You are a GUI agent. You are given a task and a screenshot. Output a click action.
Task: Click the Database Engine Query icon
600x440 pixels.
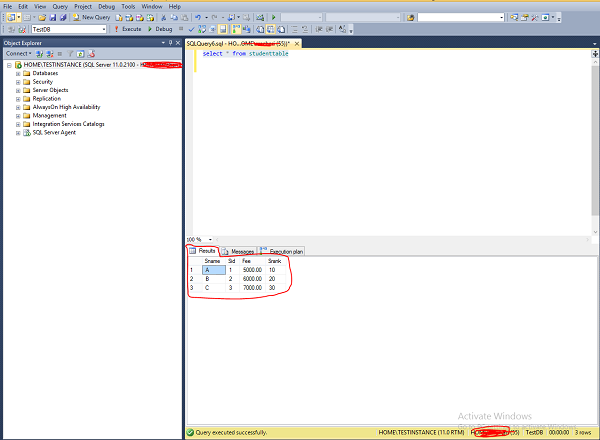(119, 17)
